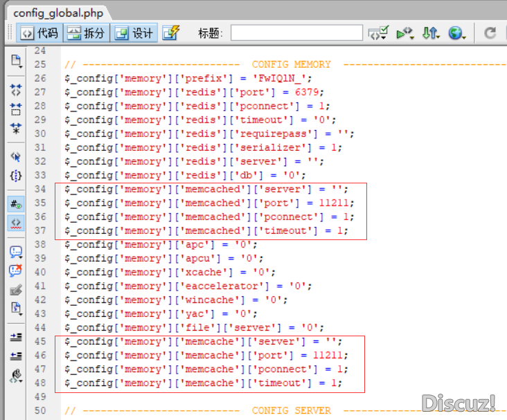Click the Balance Braces icon
The width and height of the screenshot is (507, 420).
15,176
